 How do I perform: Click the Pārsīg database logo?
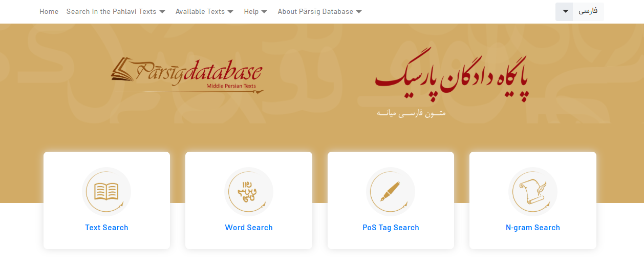[x=187, y=76]
